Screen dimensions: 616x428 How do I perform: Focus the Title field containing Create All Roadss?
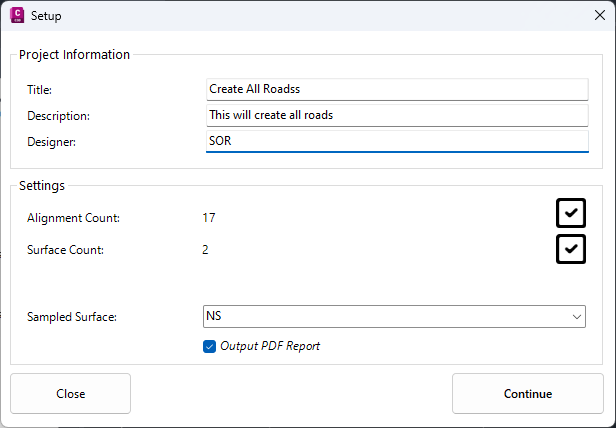pos(397,89)
